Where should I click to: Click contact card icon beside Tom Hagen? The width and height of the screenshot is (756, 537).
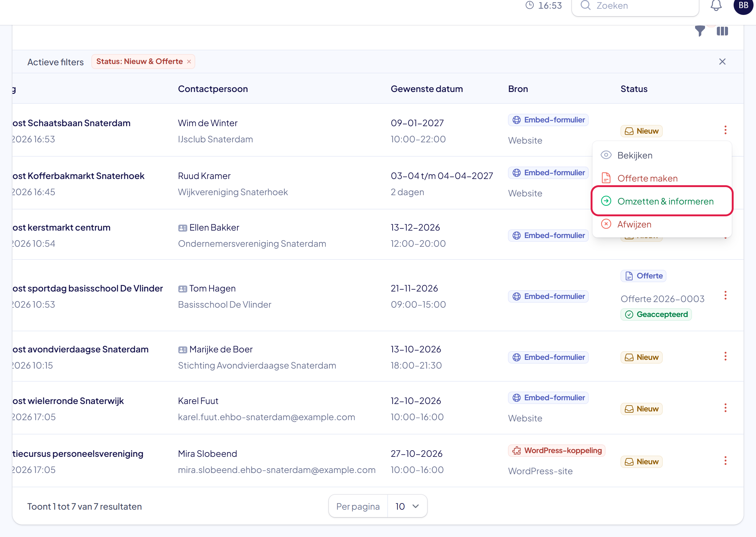coord(182,289)
